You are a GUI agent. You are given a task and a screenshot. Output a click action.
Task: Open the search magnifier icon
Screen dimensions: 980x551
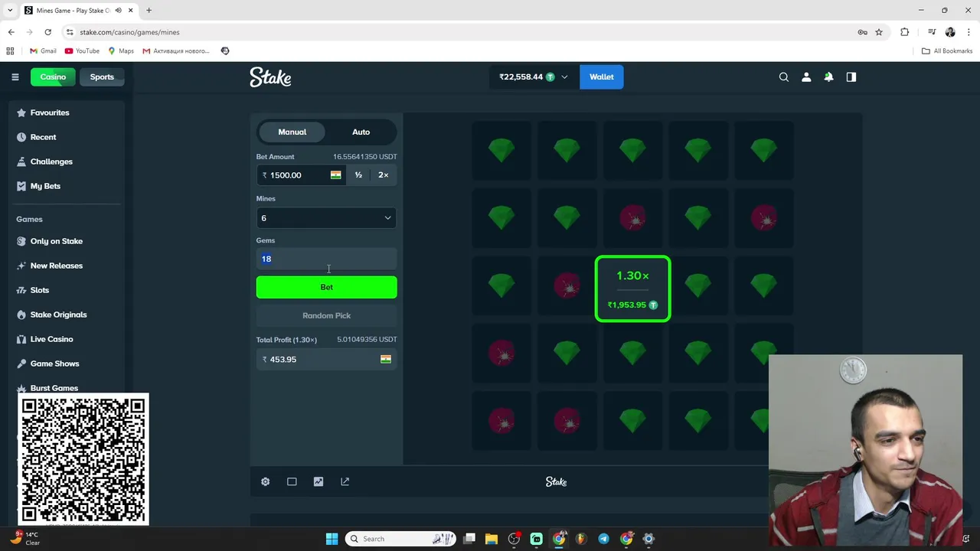784,77
